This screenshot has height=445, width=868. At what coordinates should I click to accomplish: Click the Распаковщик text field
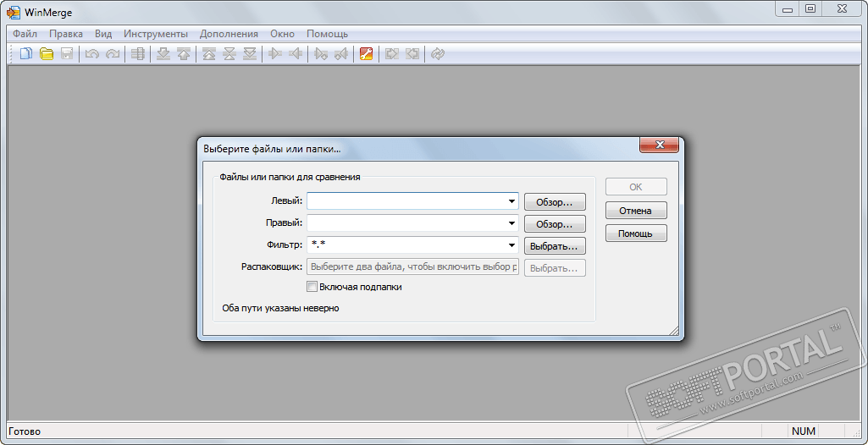click(x=413, y=267)
